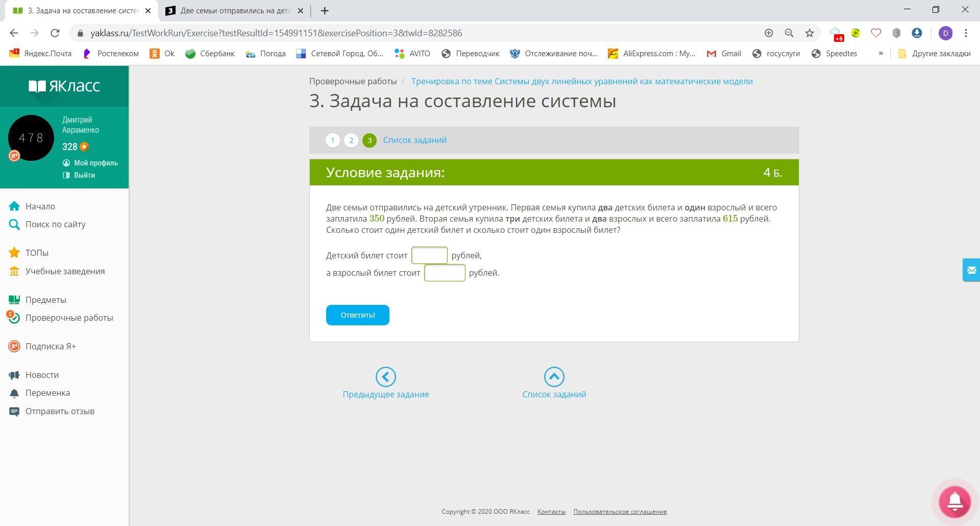Open Ростелеком bookmark
This screenshot has height=526, width=980.
(x=111, y=54)
